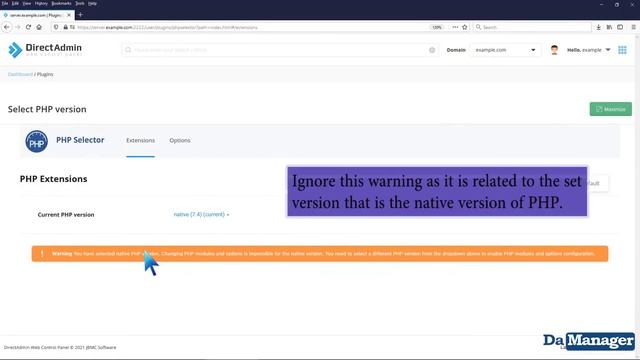Image resolution: width=640 pixels, height=360 pixels.
Task: Select the server.example.com browser tab
Action: pos(36,15)
